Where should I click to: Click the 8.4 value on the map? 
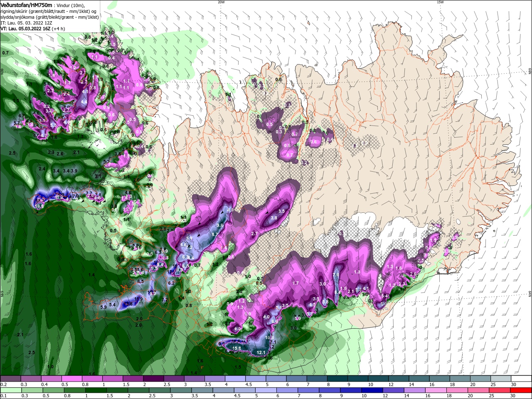[337, 293]
